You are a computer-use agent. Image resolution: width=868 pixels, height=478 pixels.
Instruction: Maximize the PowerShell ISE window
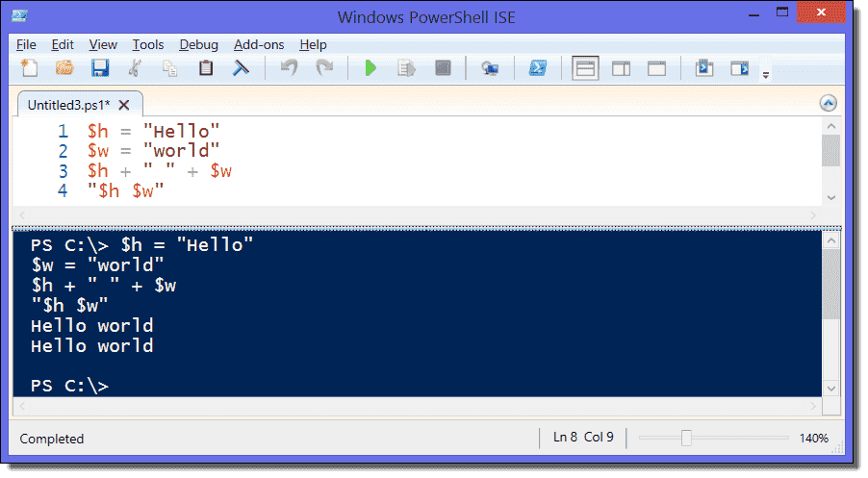coord(782,13)
